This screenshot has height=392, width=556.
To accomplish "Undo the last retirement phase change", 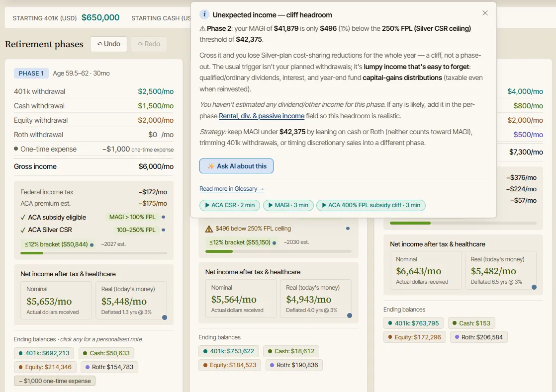I will point(108,44).
